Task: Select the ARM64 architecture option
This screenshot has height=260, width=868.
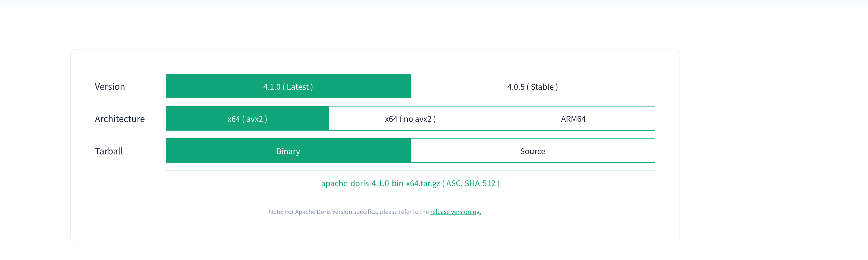Action: (x=574, y=118)
